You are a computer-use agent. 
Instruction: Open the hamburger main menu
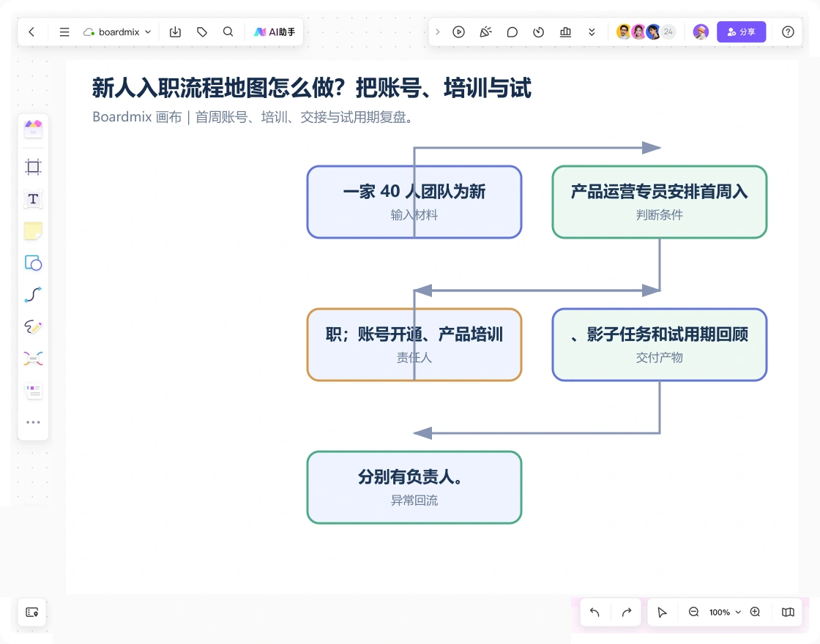(64, 32)
